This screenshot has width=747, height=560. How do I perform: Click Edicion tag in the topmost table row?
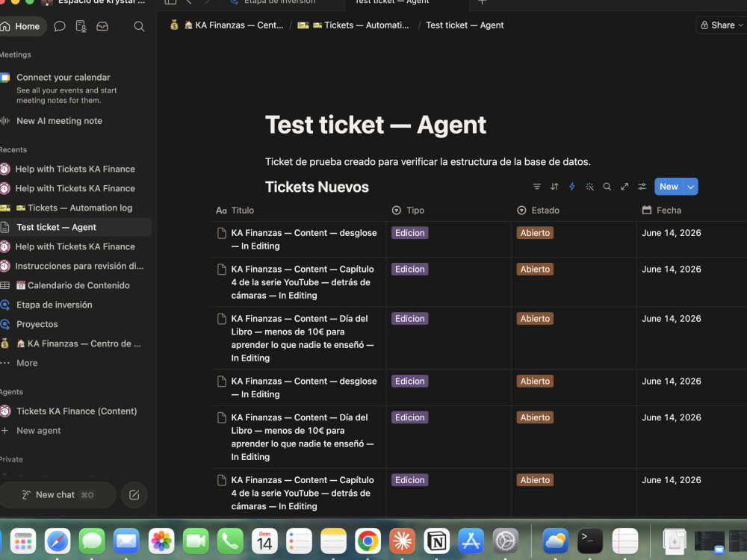(x=409, y=233)
